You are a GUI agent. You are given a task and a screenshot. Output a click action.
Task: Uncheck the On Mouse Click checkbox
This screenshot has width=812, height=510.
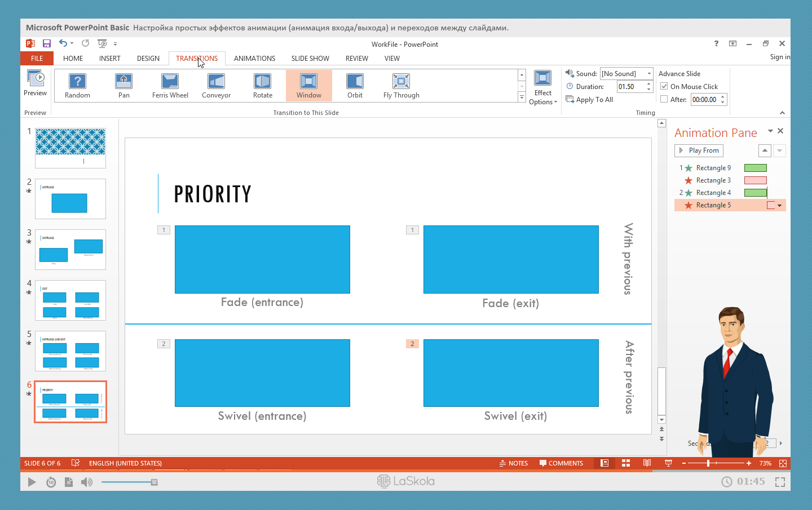(x=664, y=86)
